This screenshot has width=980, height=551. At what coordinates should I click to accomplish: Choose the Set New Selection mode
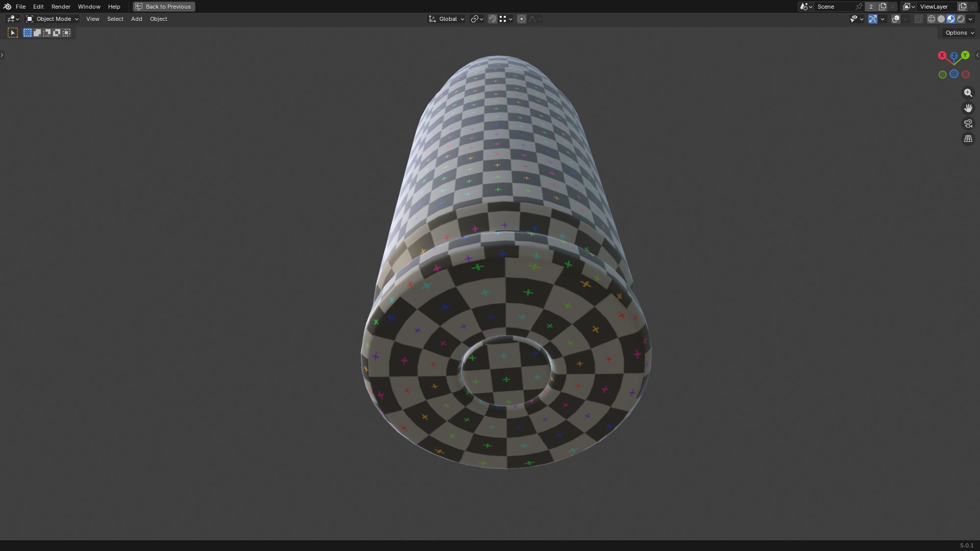[28, 33]
